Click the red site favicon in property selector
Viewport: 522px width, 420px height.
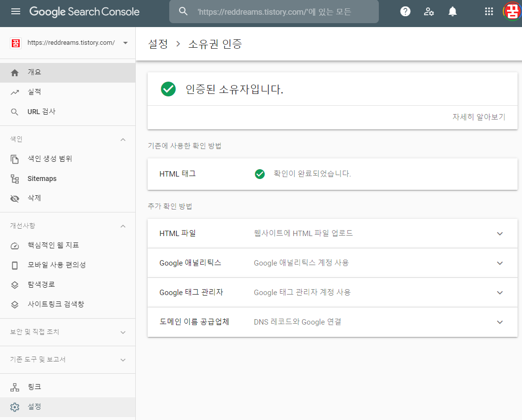pyautogui.click(x=16, y=43)
